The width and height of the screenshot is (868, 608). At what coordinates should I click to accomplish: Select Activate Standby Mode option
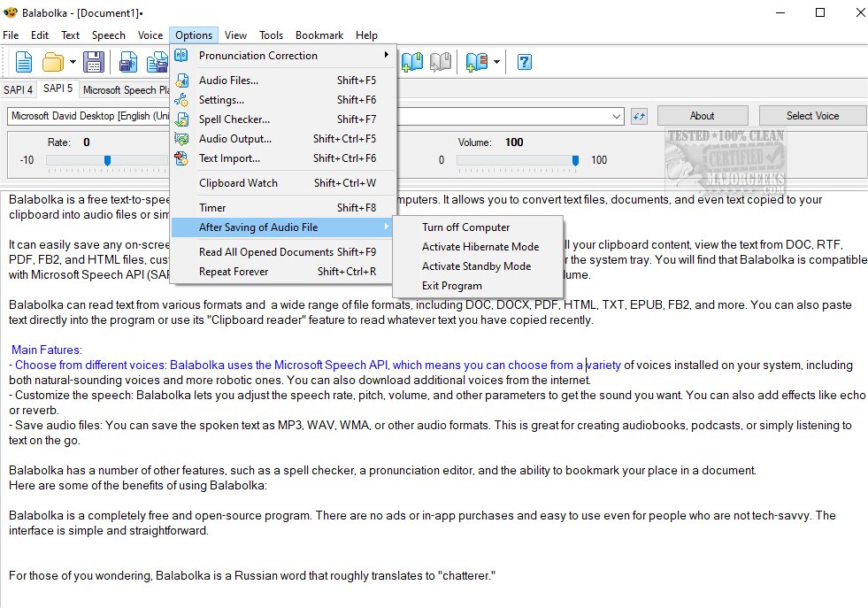(x=478, y=266)
